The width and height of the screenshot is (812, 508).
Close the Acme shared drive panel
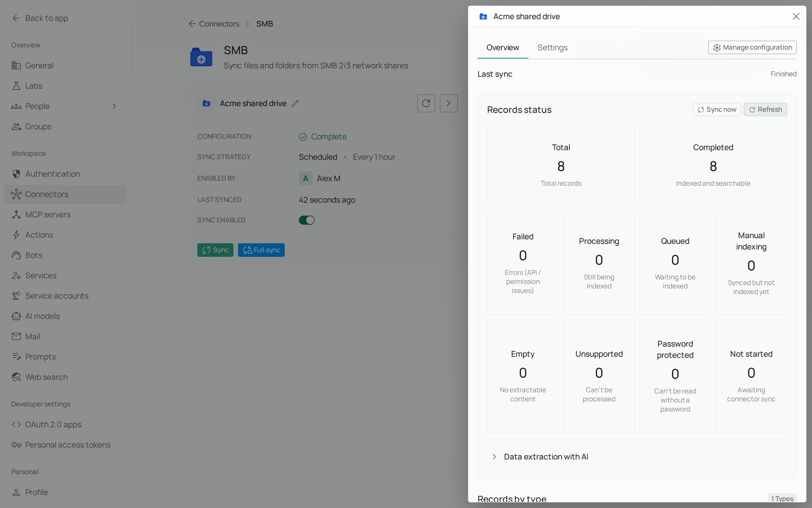pos(796,16)
